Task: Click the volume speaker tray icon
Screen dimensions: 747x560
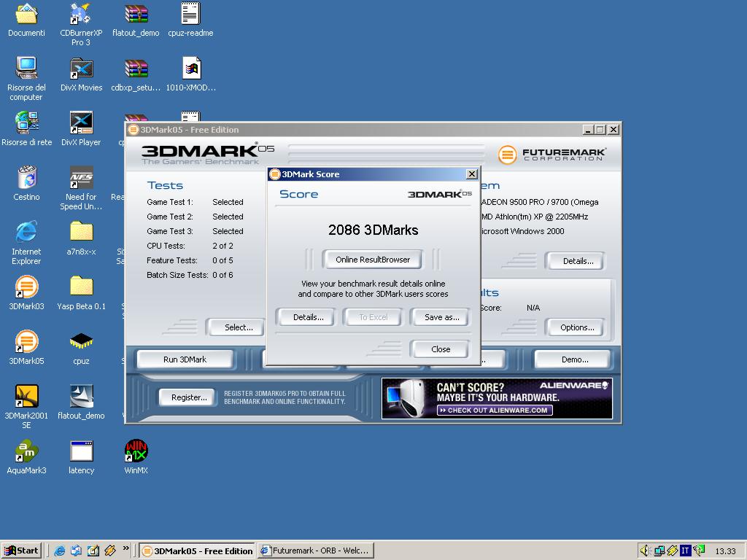Action: point(645,551)
